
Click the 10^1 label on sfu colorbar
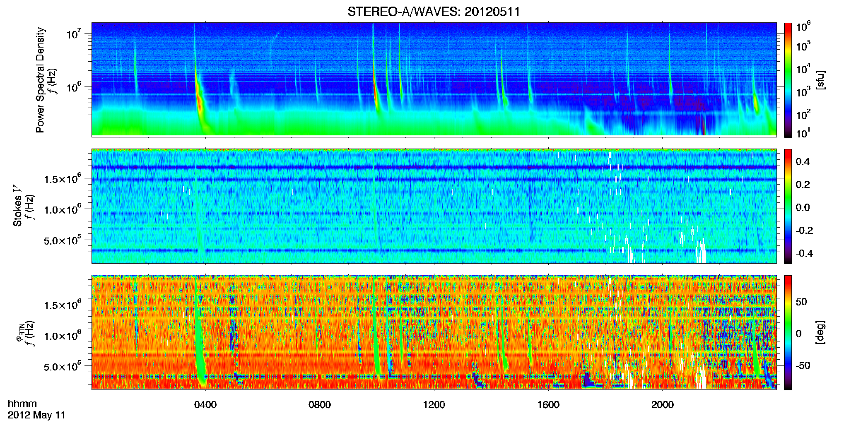point(803,133)
